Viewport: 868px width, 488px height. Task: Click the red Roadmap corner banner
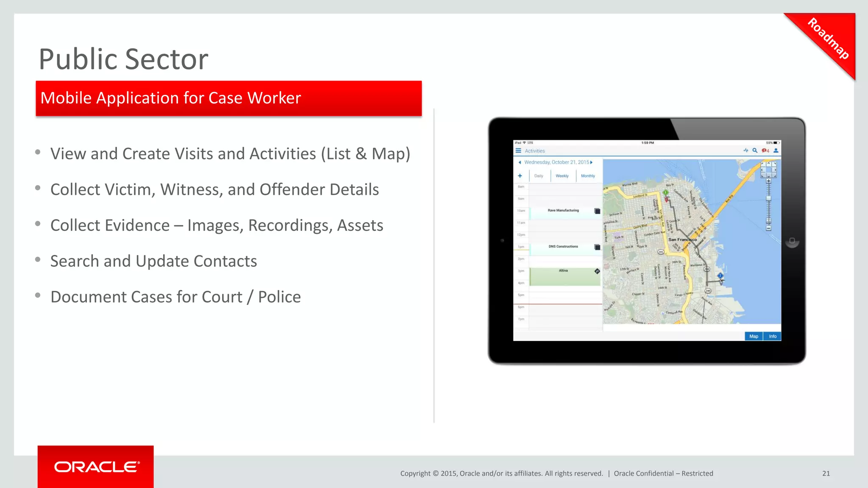tap(828, 39)
